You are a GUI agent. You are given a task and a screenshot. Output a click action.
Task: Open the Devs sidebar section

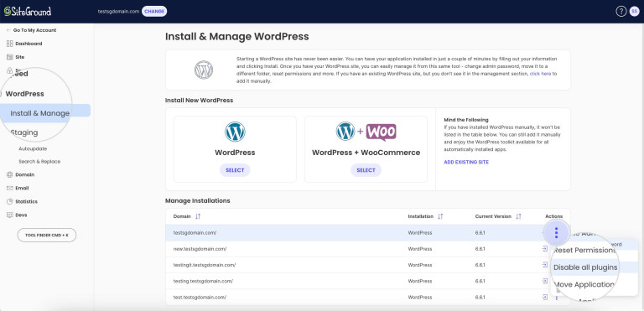[x=21, y=215]
